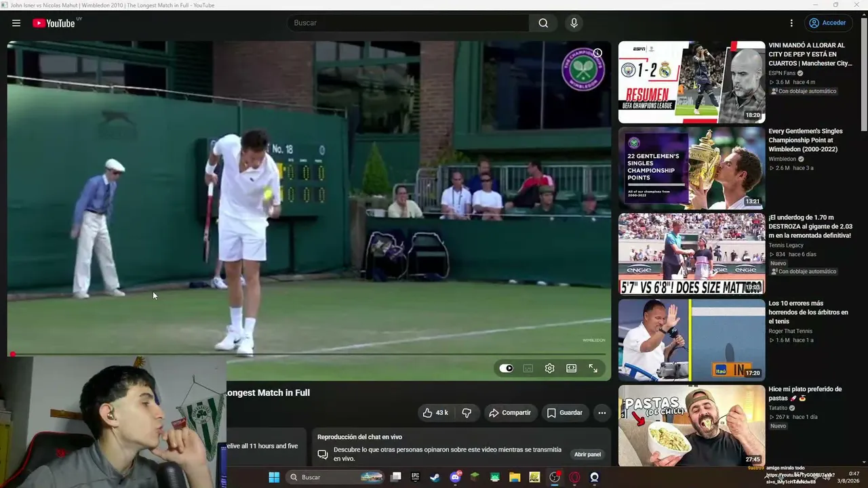Open 'Hice mi plato preferido de pastas' title
The image size is (868, 488).
805,394
